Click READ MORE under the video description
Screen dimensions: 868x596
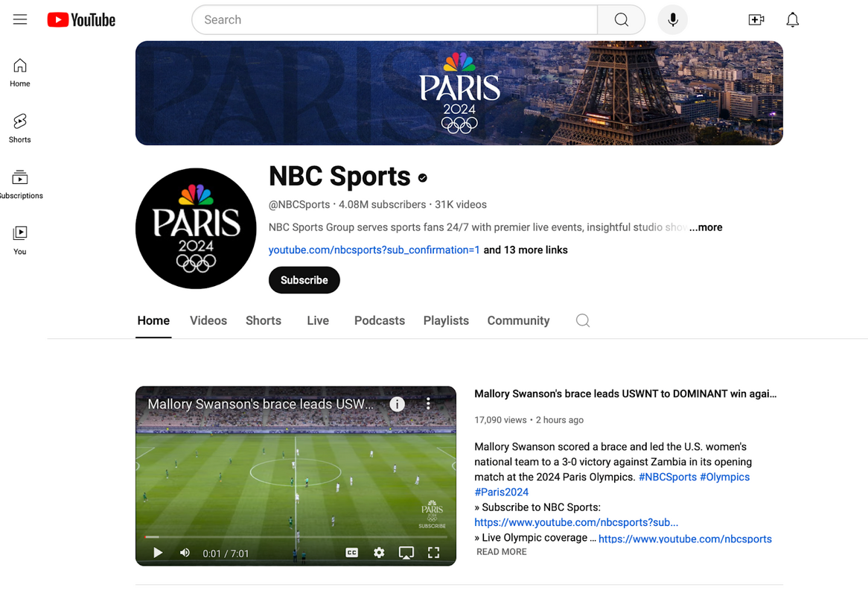(501, 551)
